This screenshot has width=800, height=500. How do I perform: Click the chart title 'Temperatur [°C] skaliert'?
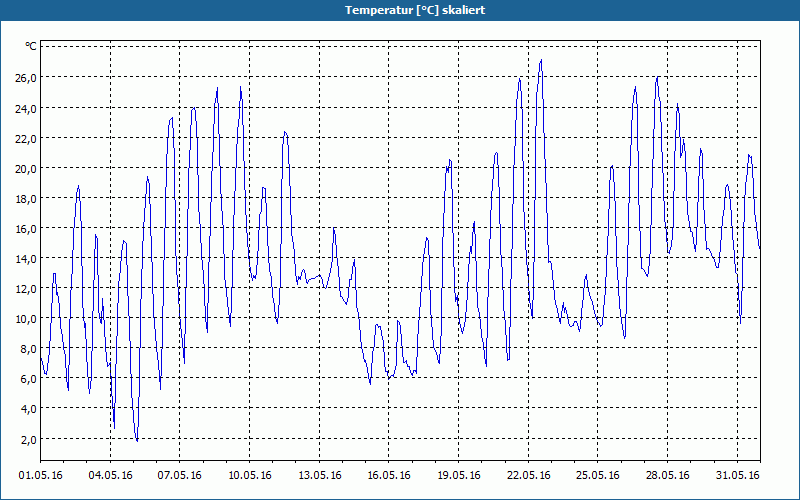tap(415, 10)
